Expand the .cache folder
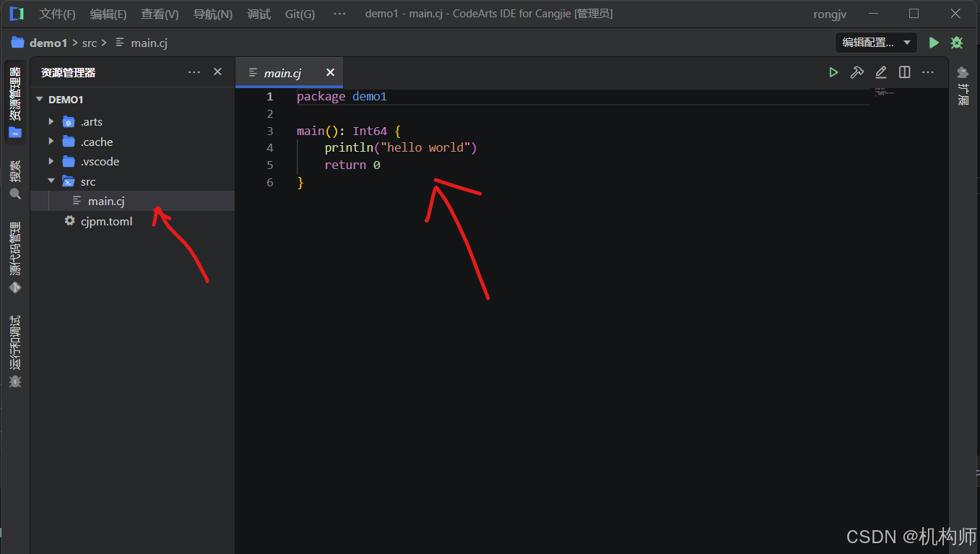The image size is (980, 554). [51, 142]
